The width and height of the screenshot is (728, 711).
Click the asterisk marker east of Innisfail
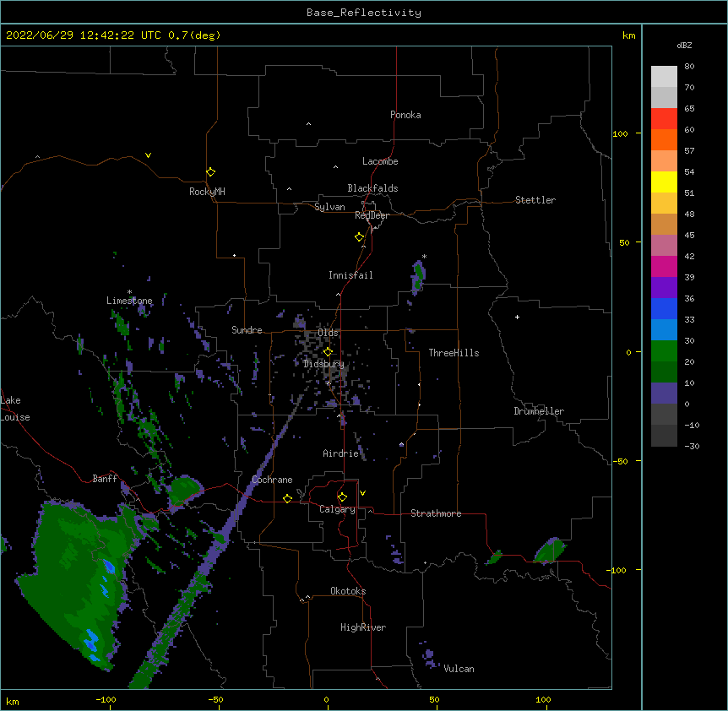(x=424, y=256)
